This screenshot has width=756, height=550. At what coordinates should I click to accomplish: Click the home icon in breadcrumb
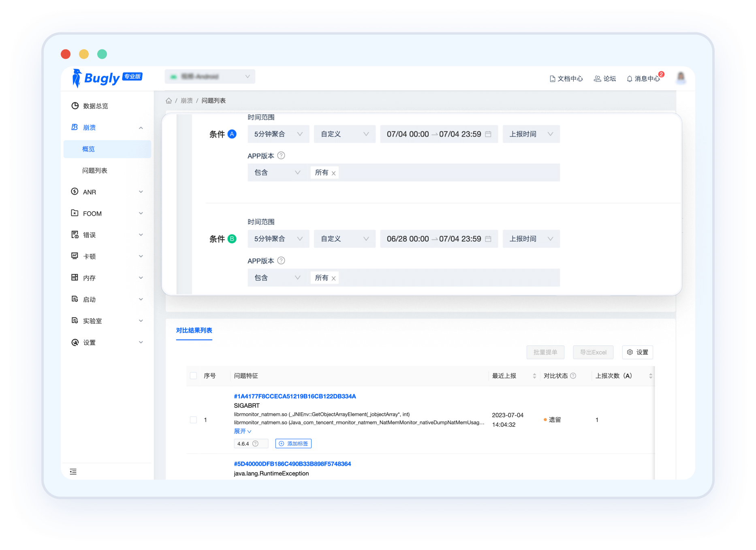pos(169,101)
